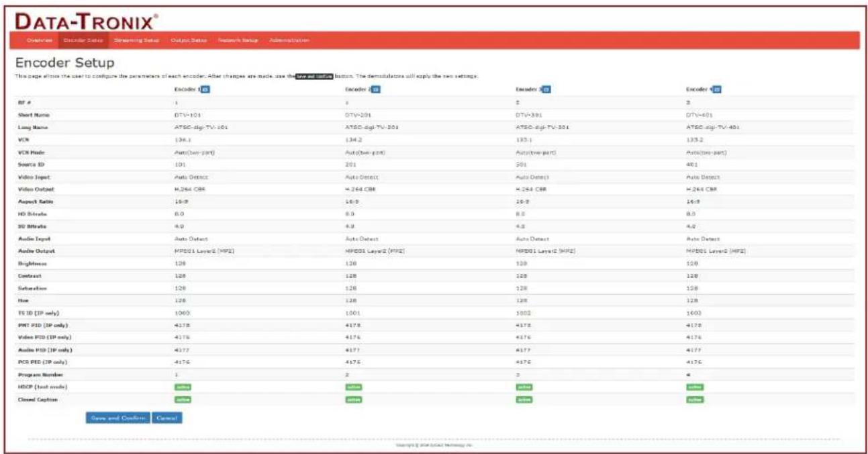This screenshot has height=454, width=868.
Task: Toggle HDCP active badge for Encoder 4
Action: 694,387
